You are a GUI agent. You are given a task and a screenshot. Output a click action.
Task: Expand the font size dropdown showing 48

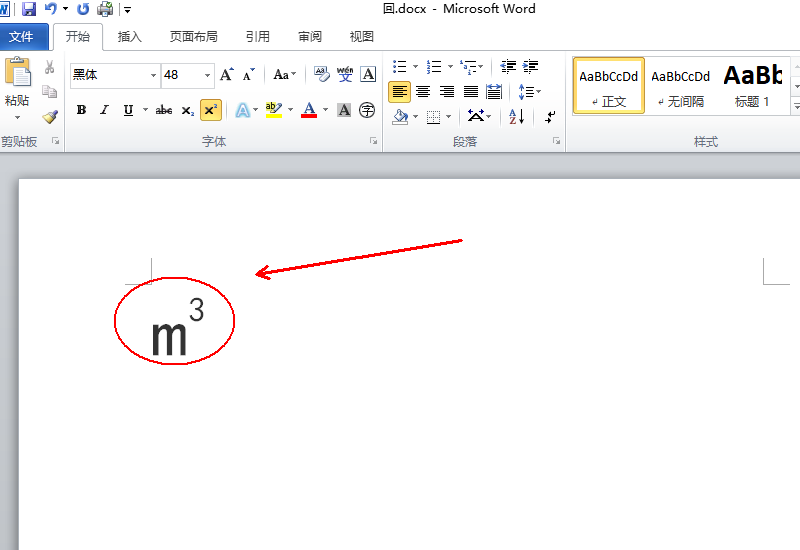pos(208,75)
